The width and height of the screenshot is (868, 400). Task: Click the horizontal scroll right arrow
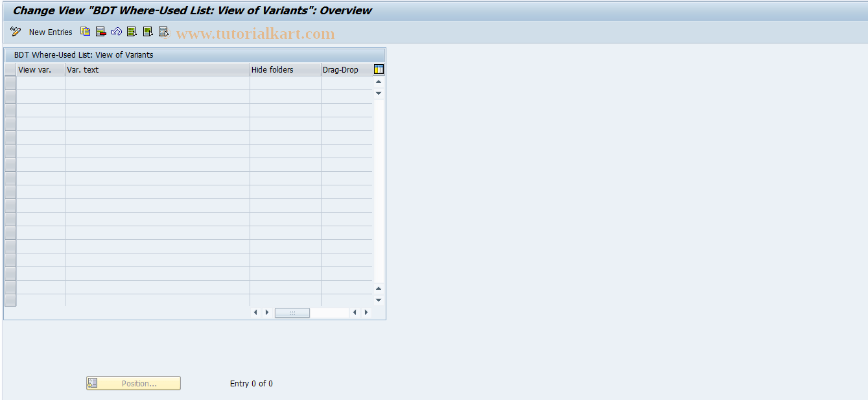click(x=267, y=312)
